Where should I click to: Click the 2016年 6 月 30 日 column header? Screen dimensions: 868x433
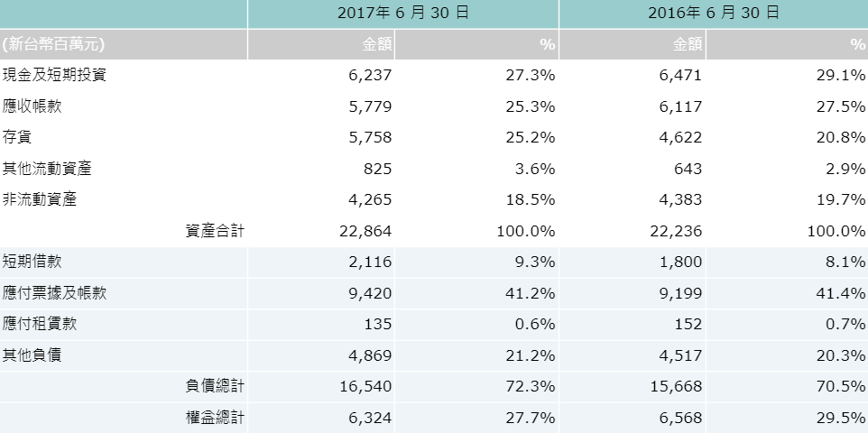click(713, 14)
